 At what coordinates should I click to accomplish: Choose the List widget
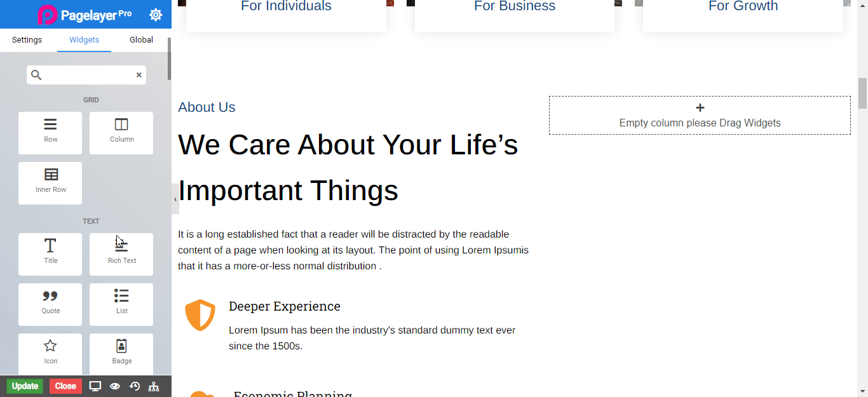[x=121, y=304]
